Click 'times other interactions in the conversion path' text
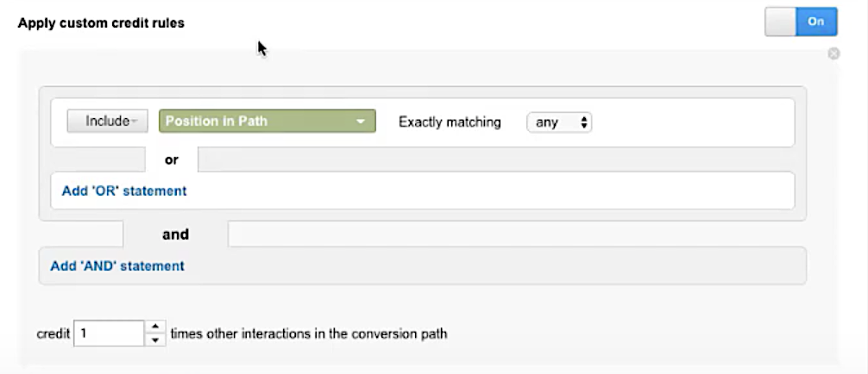 pos(309,334)
